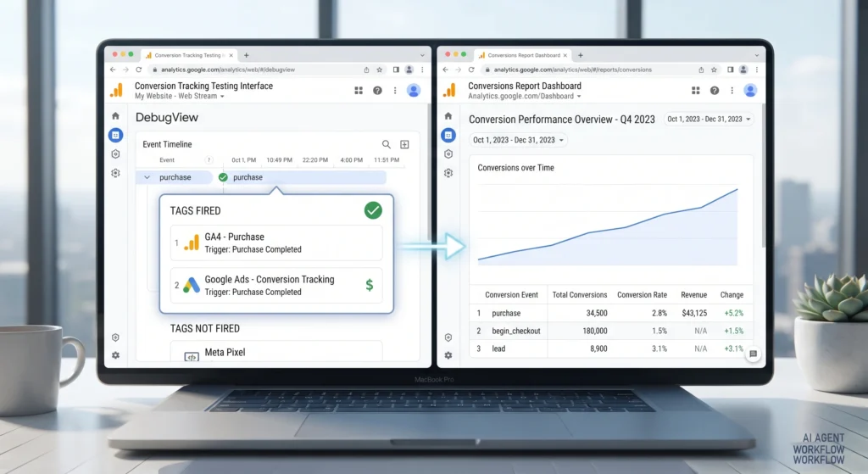Open Home in the DebugView left sidebar

coord(115,115)
